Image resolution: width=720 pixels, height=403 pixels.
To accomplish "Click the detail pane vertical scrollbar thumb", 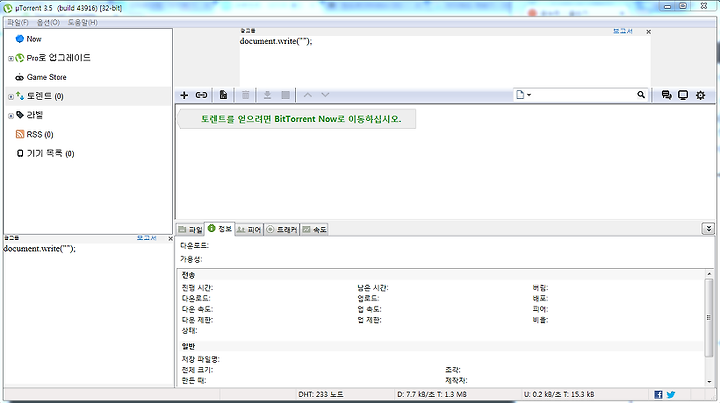I will [x=709, y=317].
